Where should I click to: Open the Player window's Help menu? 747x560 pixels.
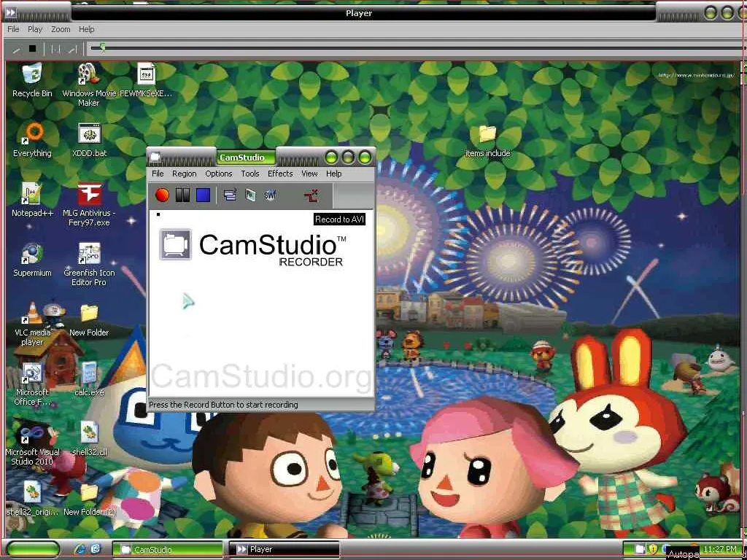point(86,29)
